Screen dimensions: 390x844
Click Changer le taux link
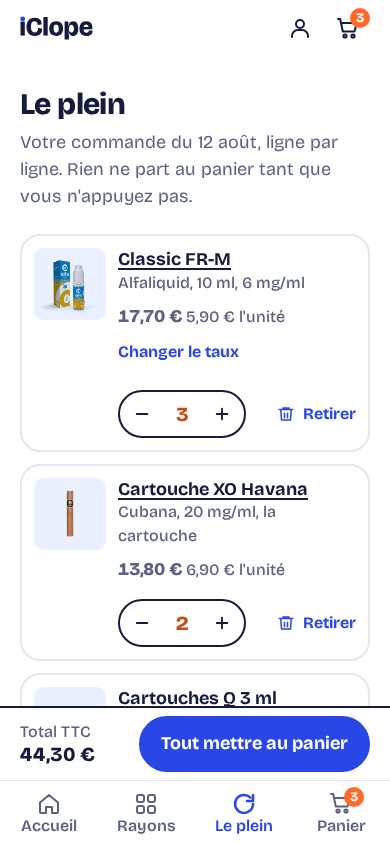click(x=179, y=351)
